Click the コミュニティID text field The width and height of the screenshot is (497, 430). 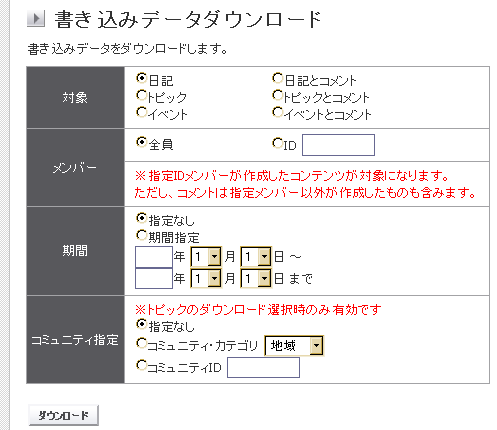coord(263,367)
